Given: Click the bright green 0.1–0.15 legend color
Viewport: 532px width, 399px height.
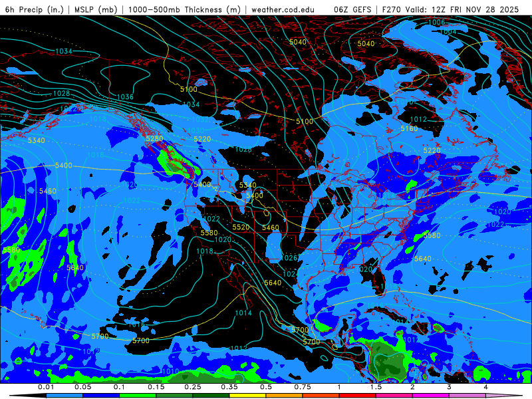Looking at the screenshot, I should 138,396.
